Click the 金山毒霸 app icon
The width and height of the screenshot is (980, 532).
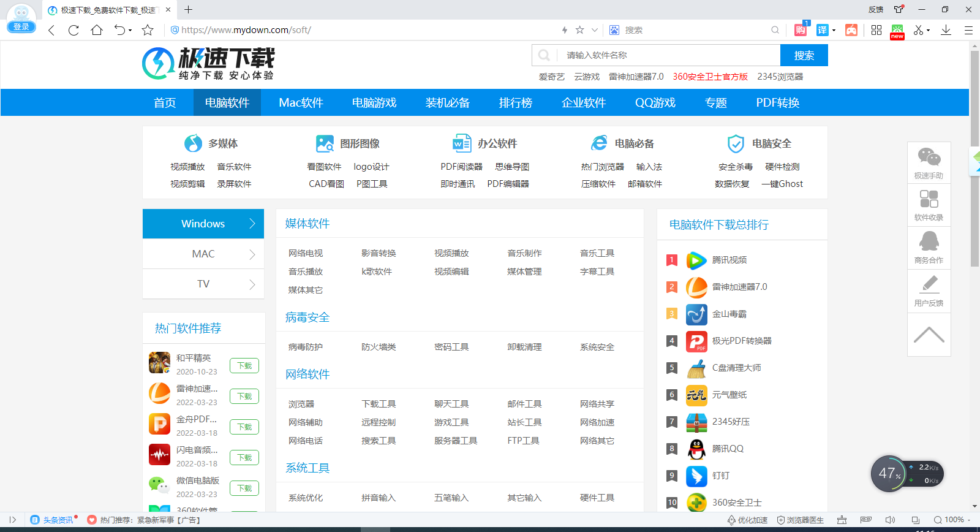(696, 314)
